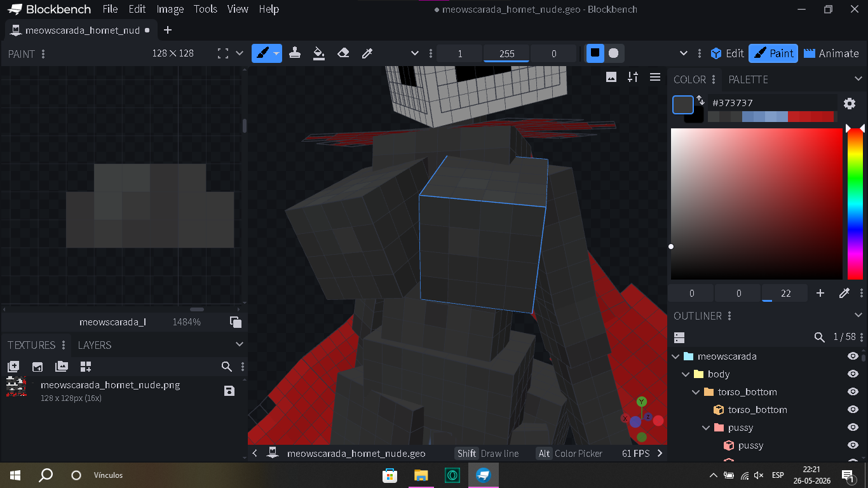
Task: Switch to the Palette tab
Action: [748, 79]
